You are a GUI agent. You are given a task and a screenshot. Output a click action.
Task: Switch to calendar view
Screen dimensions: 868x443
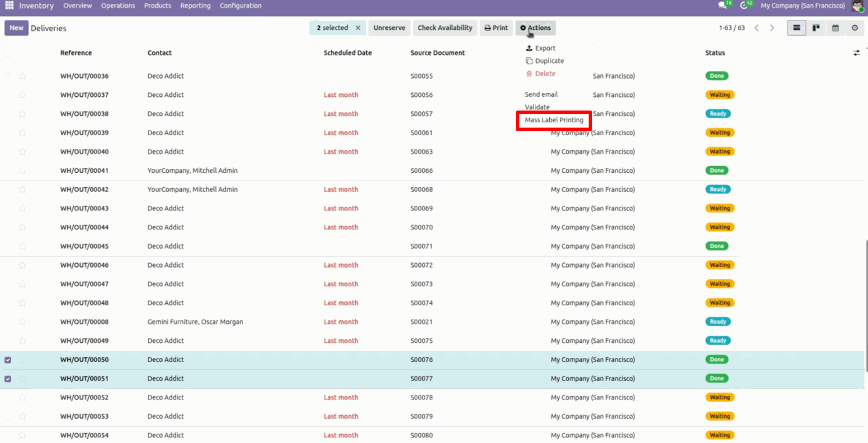point(835,28)
